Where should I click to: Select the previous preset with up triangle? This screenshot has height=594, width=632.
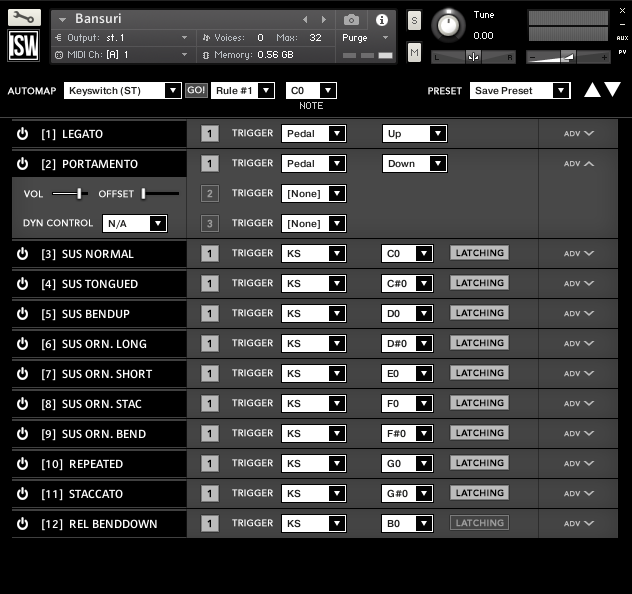(592, 89)
